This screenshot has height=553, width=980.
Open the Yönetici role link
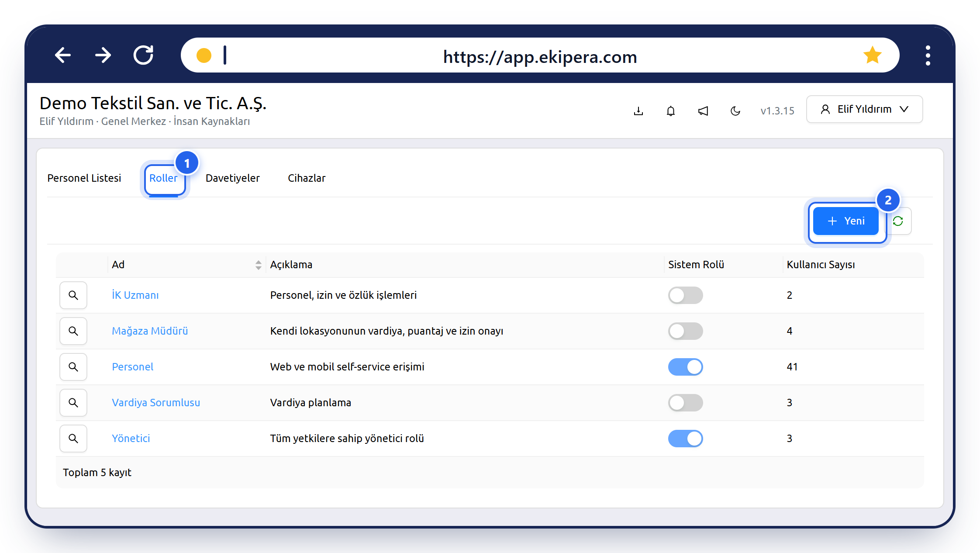[131, 439]
